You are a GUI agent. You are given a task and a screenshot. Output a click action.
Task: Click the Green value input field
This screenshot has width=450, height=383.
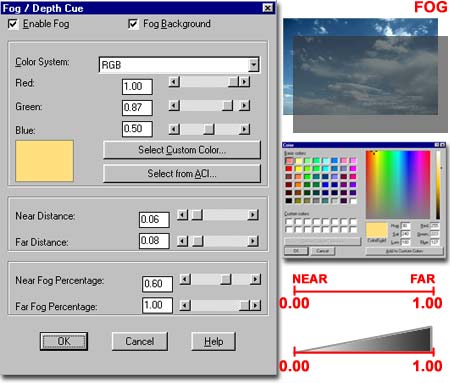tap(137, 108)
